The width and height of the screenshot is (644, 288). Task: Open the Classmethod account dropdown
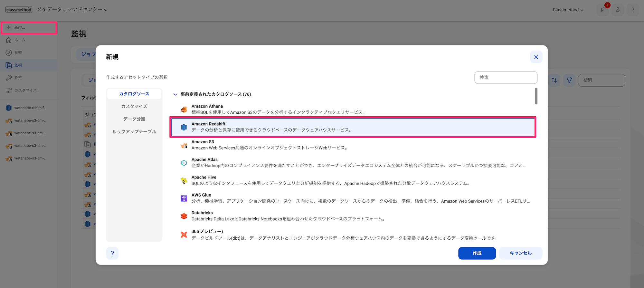568,10
